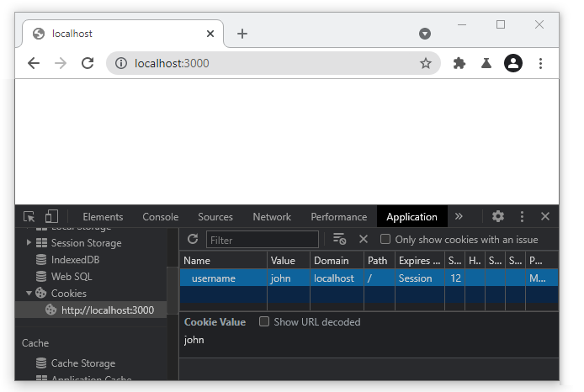Select the Cookies sidebar entry
Viewport: 584px width, 392px height.
[x=69, y=294]
